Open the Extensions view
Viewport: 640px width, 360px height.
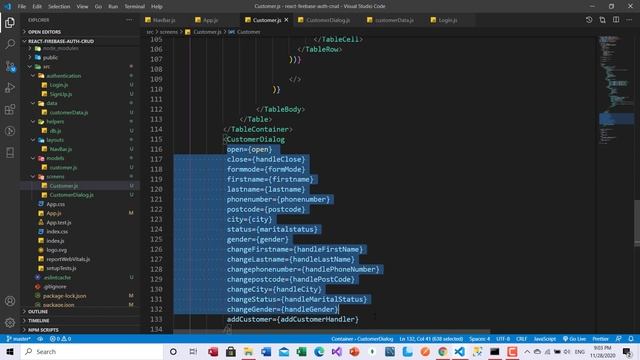pyautogui.click(x=10, y=109)
